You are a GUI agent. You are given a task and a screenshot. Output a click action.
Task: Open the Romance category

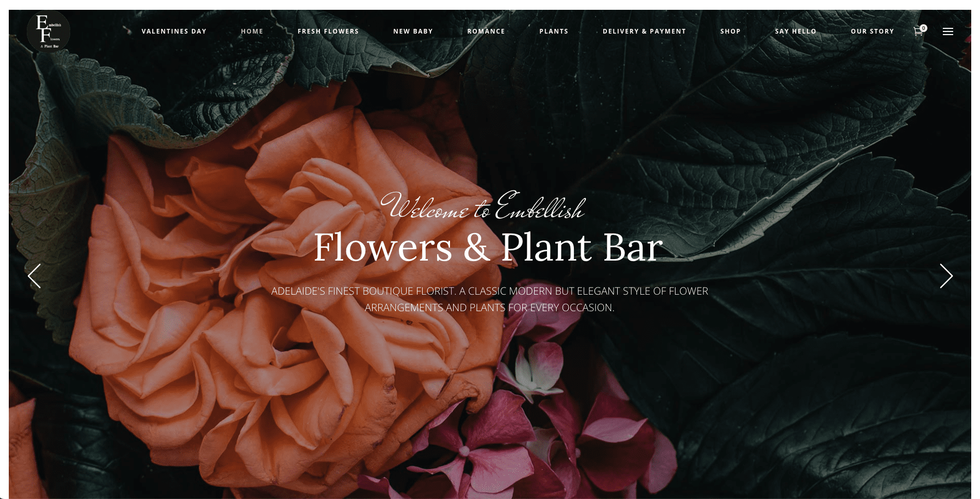(486, 31)
